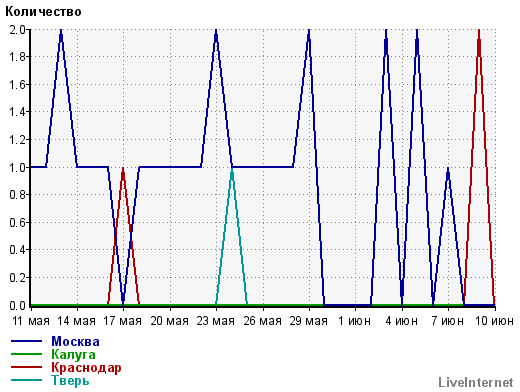Select the 17 мая date label

[123, 321]
